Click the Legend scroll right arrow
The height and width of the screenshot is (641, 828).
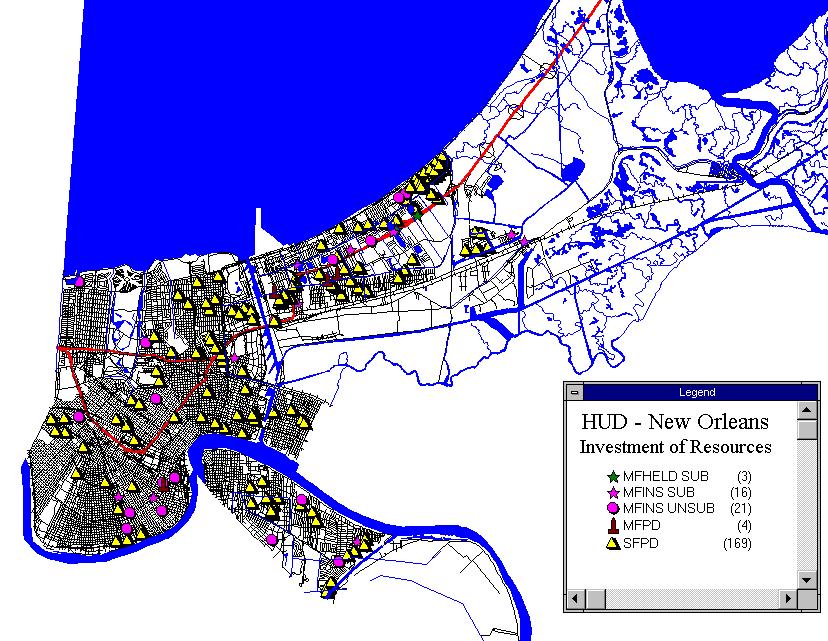point(787,599)
